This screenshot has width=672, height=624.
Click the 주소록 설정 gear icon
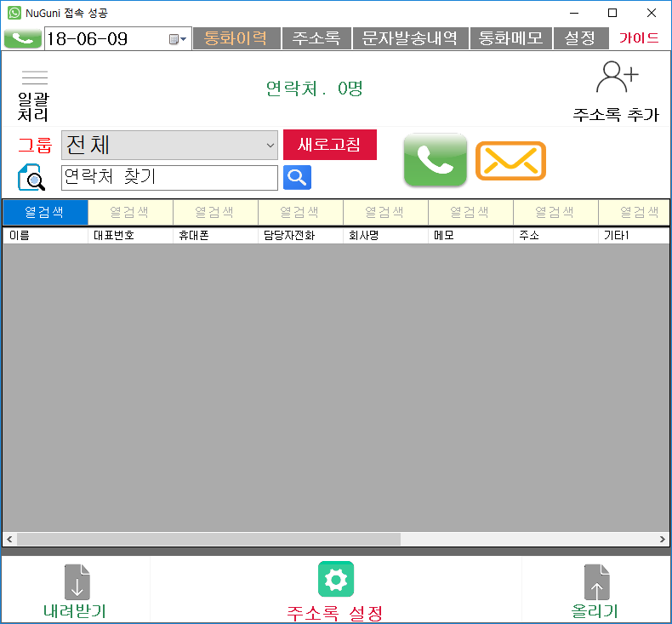336,579
